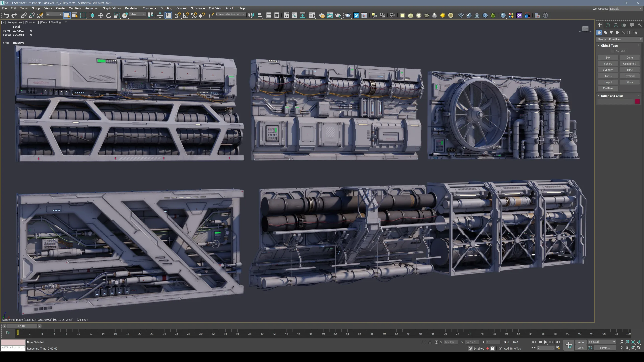Select the Lights category icon
The height and width of the screenshot is (362, 644).
pyautogui.click(x=611, y=33)
